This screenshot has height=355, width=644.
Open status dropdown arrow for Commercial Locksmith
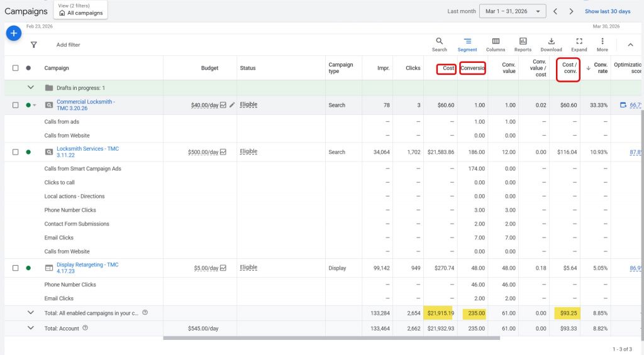click(x=35, y=106)
